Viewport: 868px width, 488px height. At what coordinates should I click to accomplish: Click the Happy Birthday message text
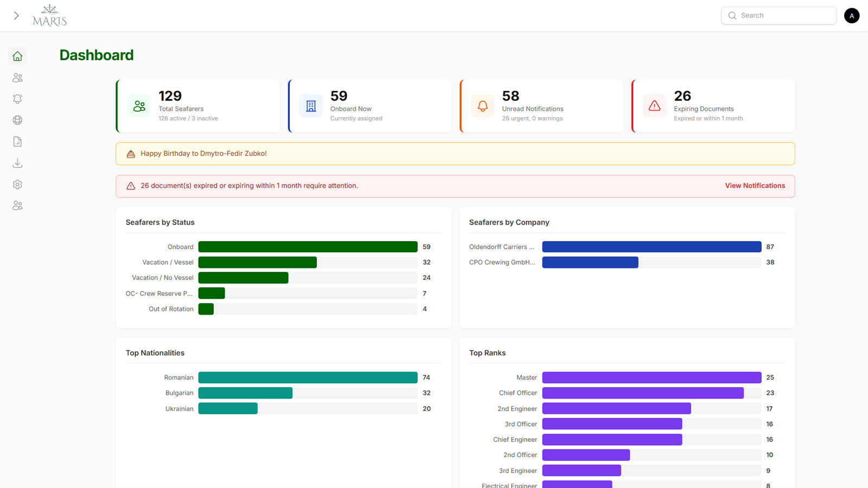[x=203, y=153]
